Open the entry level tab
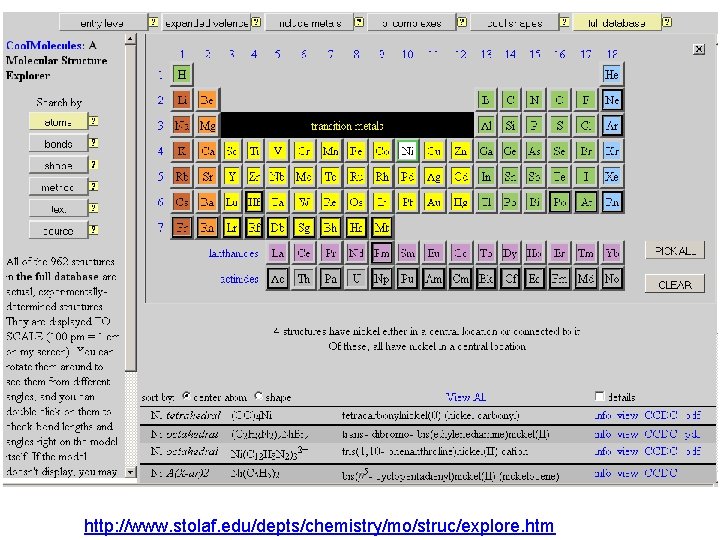 tap(103, 22)
